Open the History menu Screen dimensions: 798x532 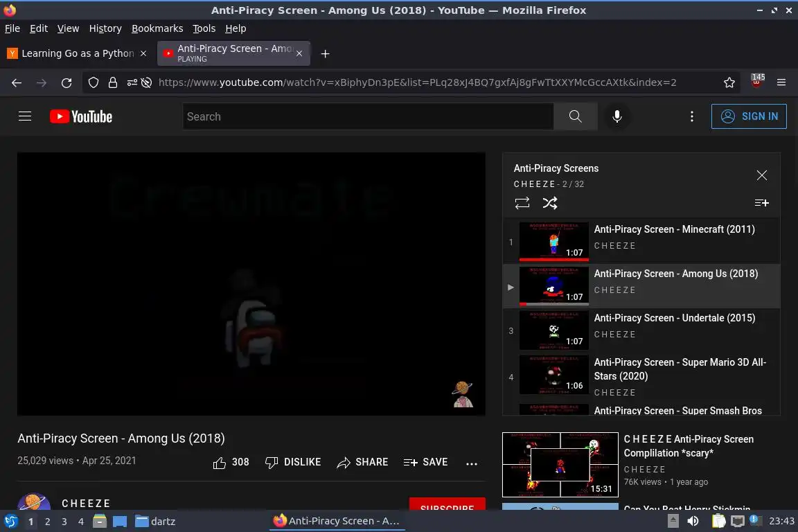pos(105,28)
